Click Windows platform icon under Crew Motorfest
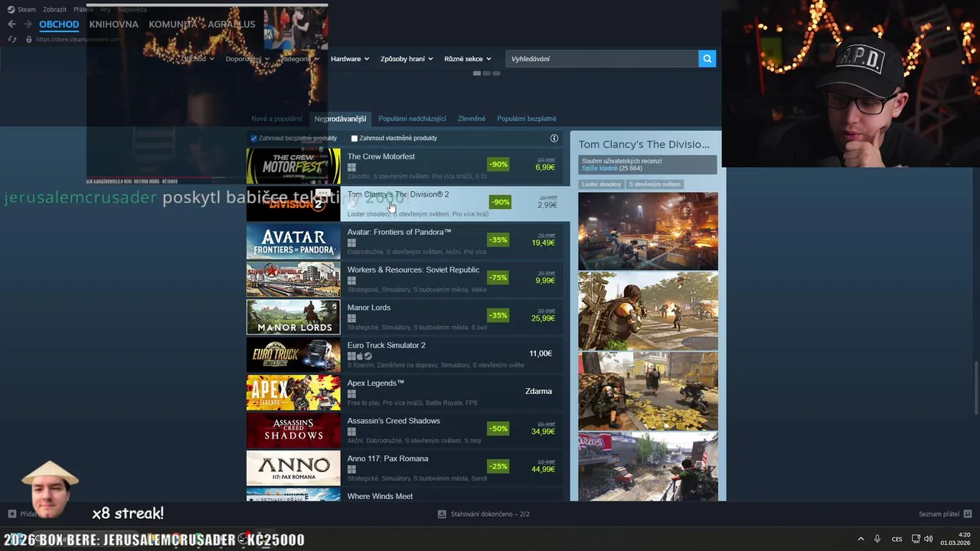The width and height of the screenshot is (980, 551). point(351,167)
